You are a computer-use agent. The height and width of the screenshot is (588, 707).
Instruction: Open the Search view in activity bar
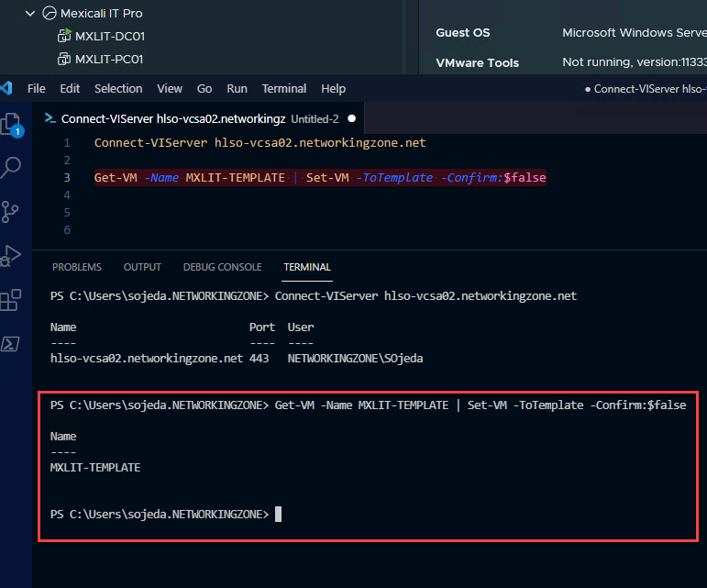tap(11, 168)
